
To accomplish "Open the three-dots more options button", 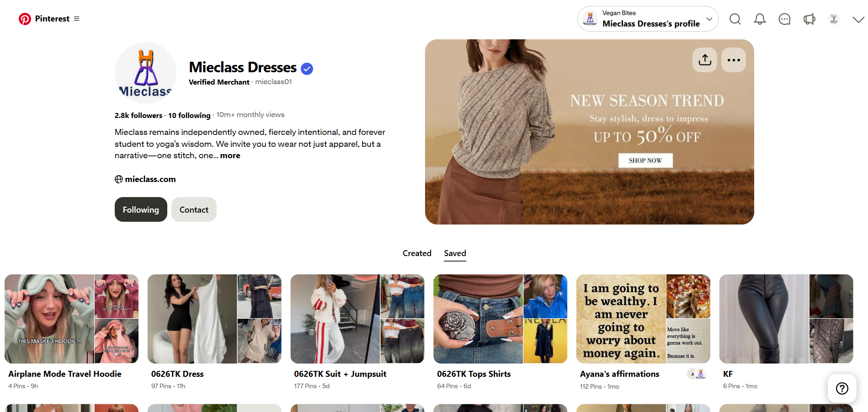I will [734, 60].
